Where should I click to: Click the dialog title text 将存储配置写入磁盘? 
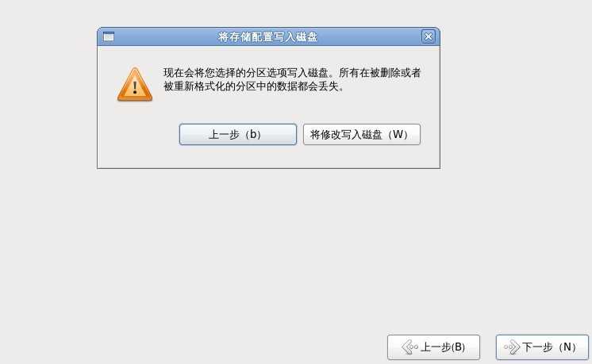pyautogui.click(x=267, y=37)
